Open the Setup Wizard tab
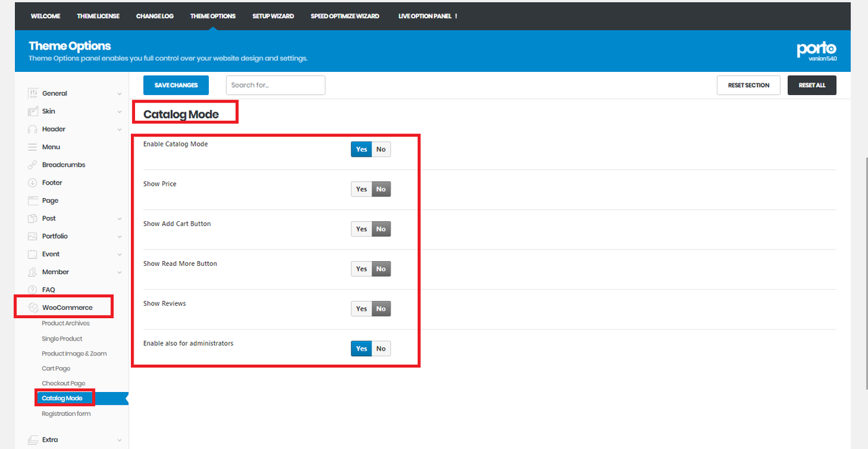Viewport: 868px width, 449px height. tap(273, 16)
